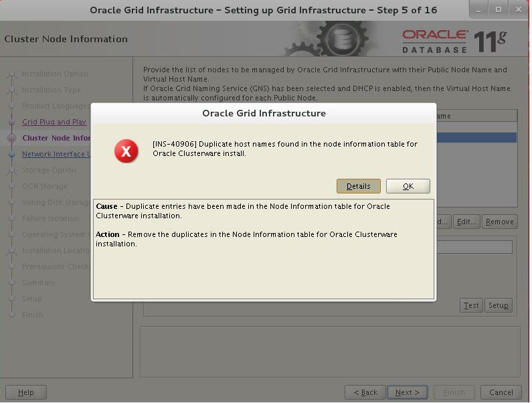Click the Voting Disk Storage step

[x=56, y=203]
